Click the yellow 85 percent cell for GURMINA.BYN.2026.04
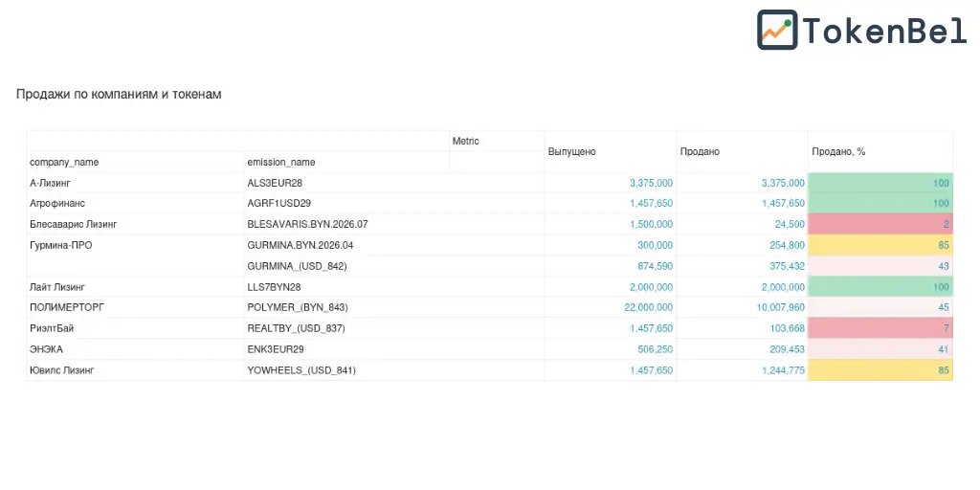Viewport: 980px width, 490px height. click(880, 245)
